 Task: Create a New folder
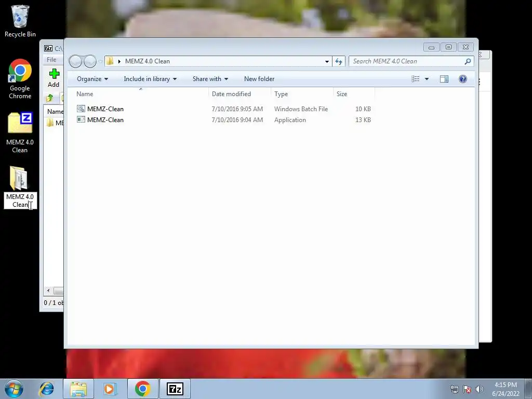tap(259, 79)
